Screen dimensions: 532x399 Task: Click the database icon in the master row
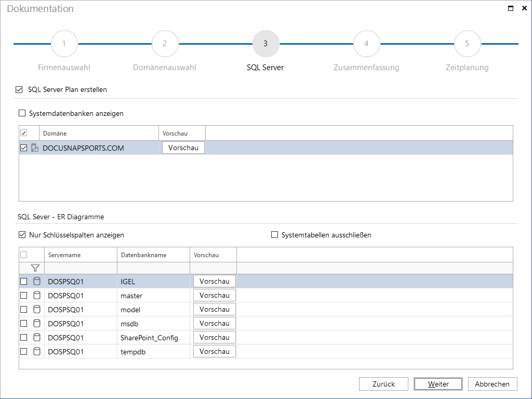point(37,295)
